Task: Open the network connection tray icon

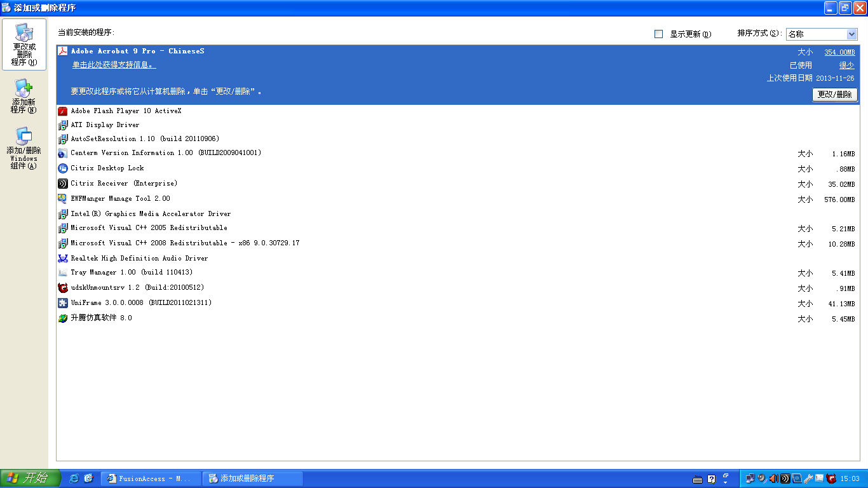Action: pos(750,478)
